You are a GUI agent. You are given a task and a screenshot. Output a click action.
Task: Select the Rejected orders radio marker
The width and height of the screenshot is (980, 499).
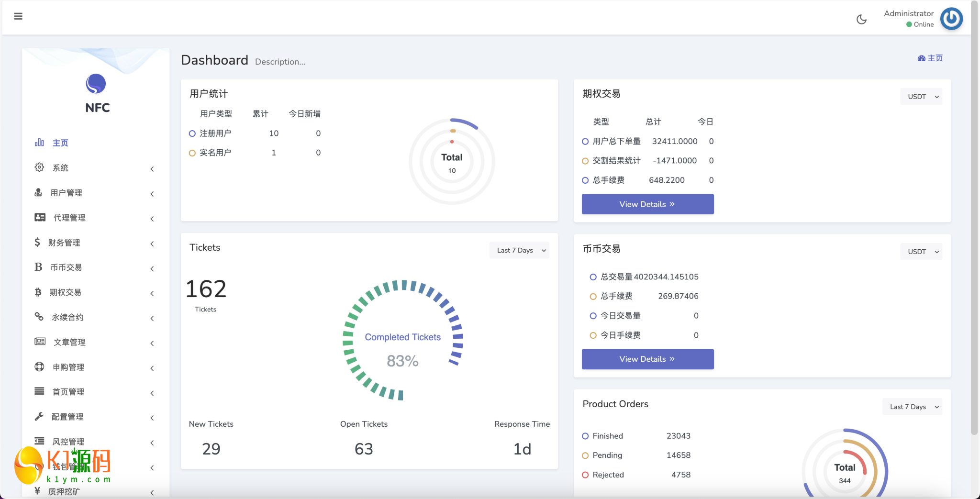tap(585, 475)
